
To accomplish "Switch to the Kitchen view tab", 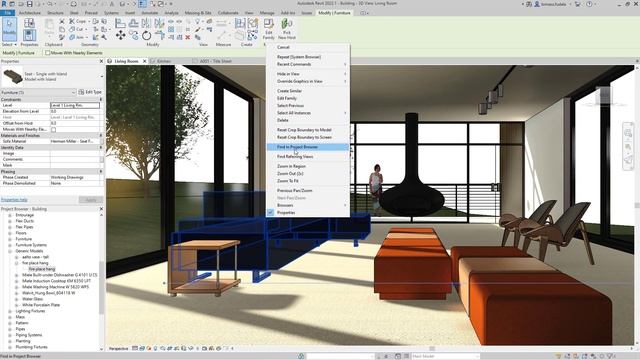I will click(x=164, y=61).
